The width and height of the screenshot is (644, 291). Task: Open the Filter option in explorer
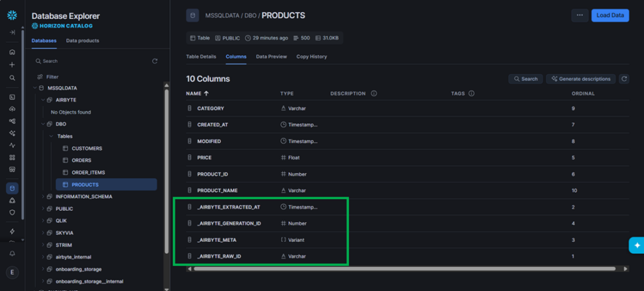(x=48, y=77)
